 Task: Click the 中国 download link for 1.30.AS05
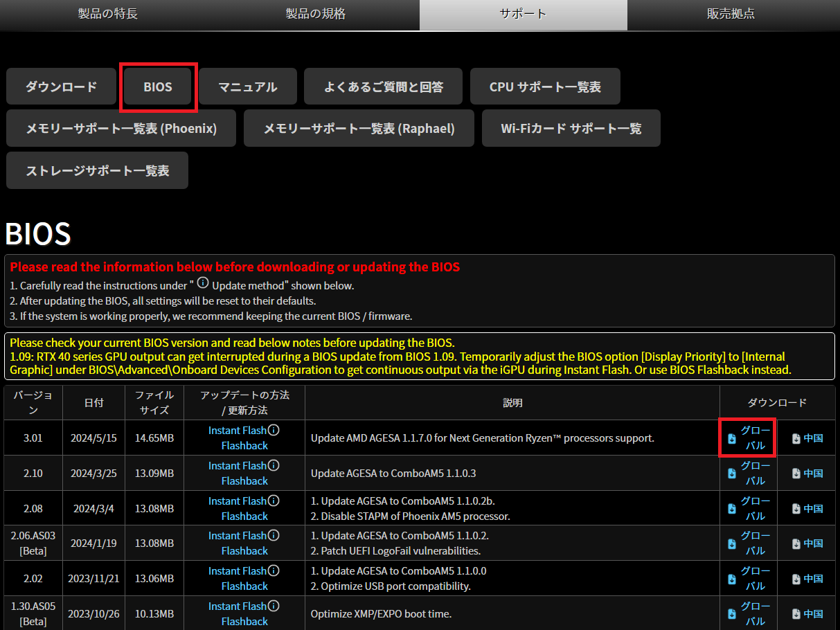pos(813,614)
